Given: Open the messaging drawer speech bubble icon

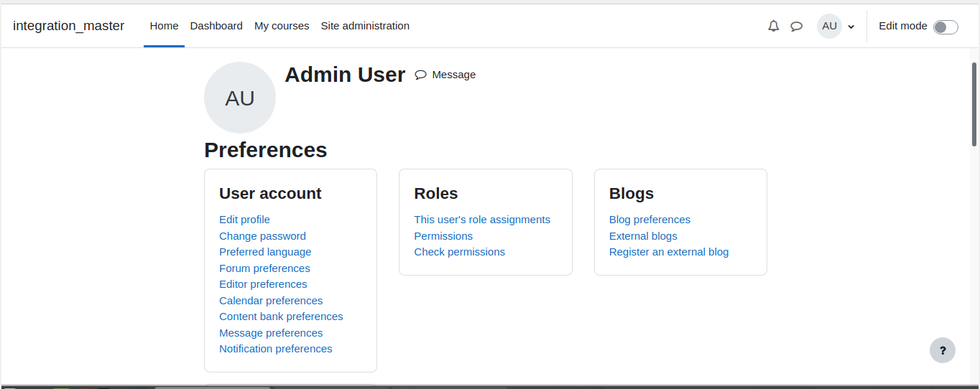Looking at the screenshot, I should coord(796,26).
